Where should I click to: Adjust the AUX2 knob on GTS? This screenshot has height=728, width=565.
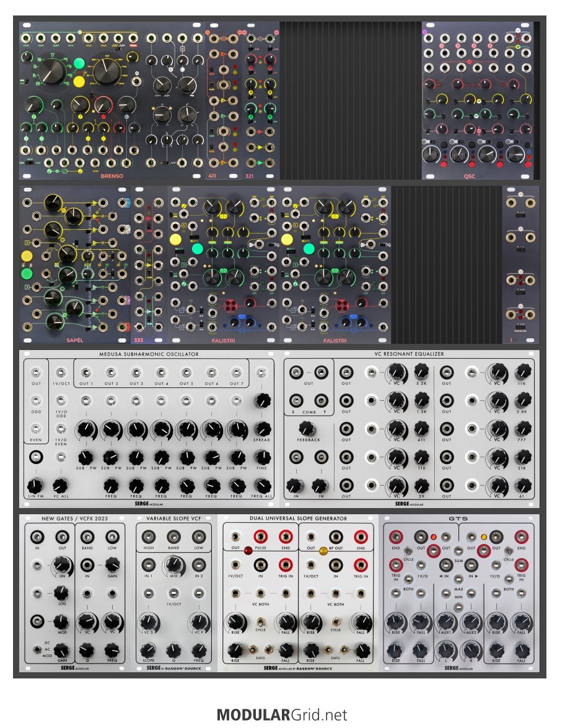pos(471,621)
